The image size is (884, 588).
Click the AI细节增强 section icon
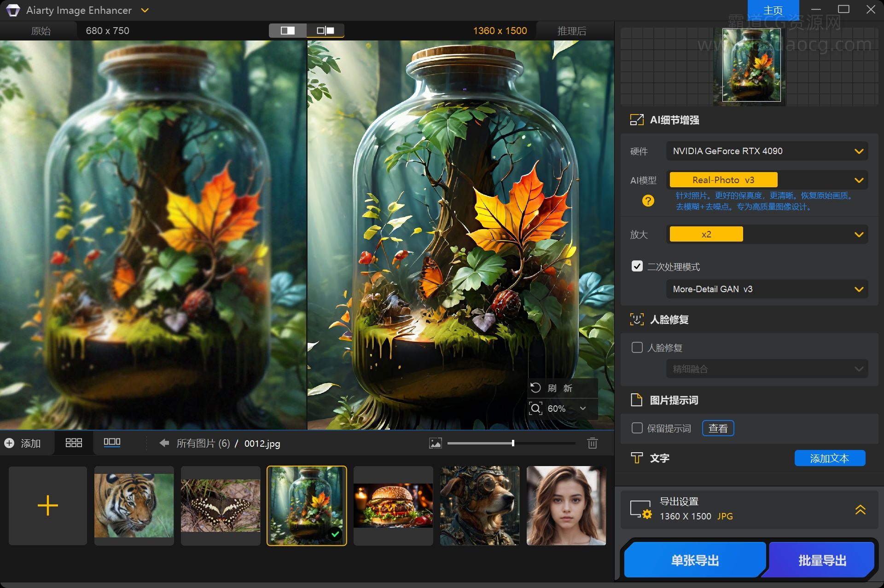click(637, 120)
